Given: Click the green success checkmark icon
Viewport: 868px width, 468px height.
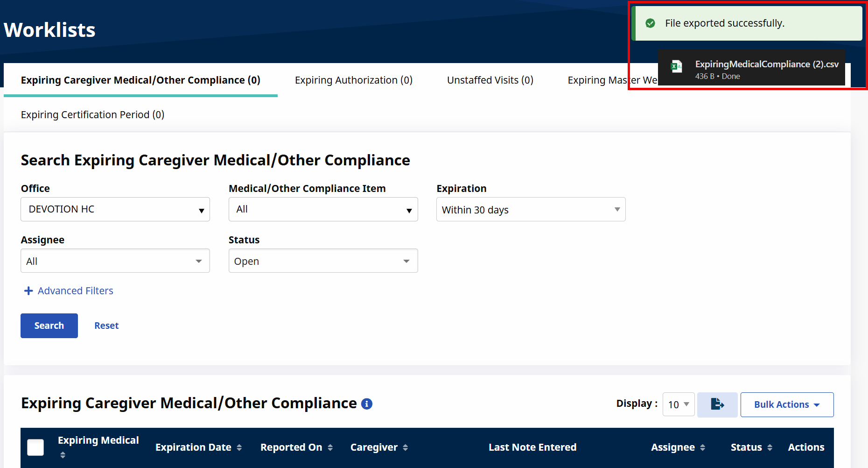Looking at the screenshot, I should [650, 23].
